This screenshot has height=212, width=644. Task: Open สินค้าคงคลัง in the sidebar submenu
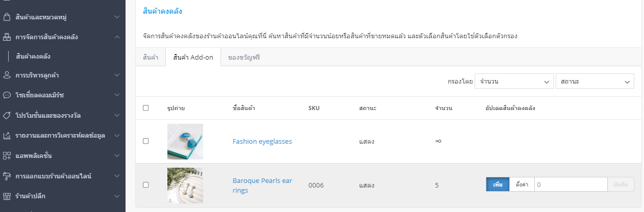(33, 56)
